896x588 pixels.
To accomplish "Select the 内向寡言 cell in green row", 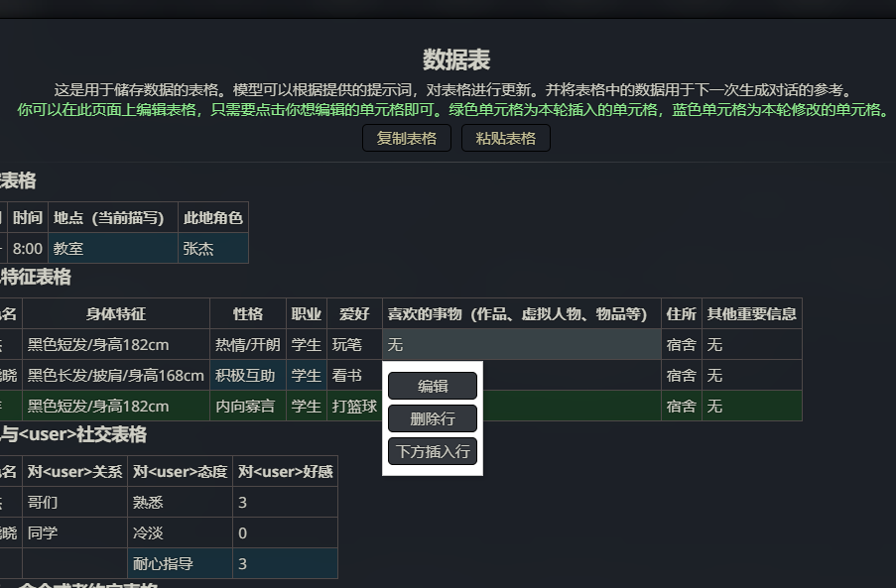I will [248, 407].
